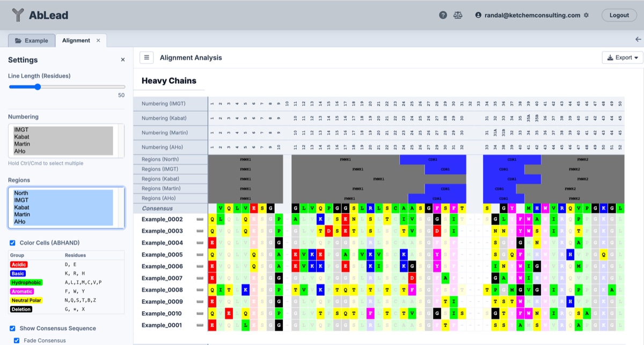This screenshot has height=345, width=644.
Task: Click ruler icon next to Example_0008
Action: [x=201, y=290]
